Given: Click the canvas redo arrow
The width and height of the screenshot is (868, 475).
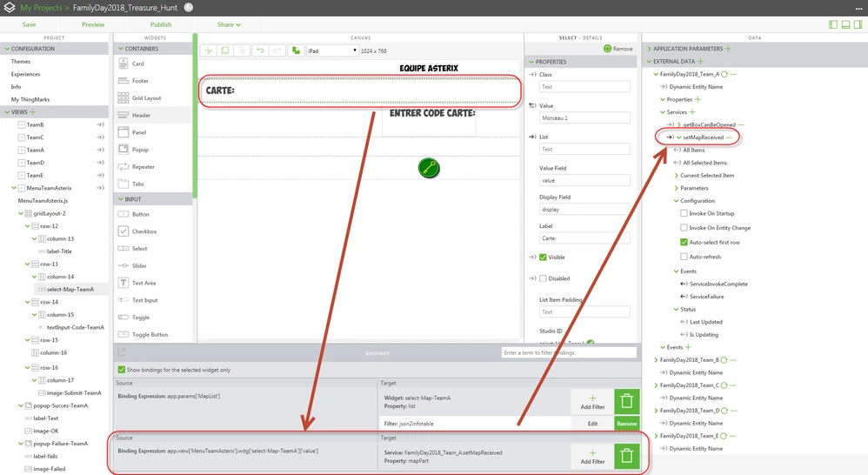Looking at the screenshot, I should point(277,50).
